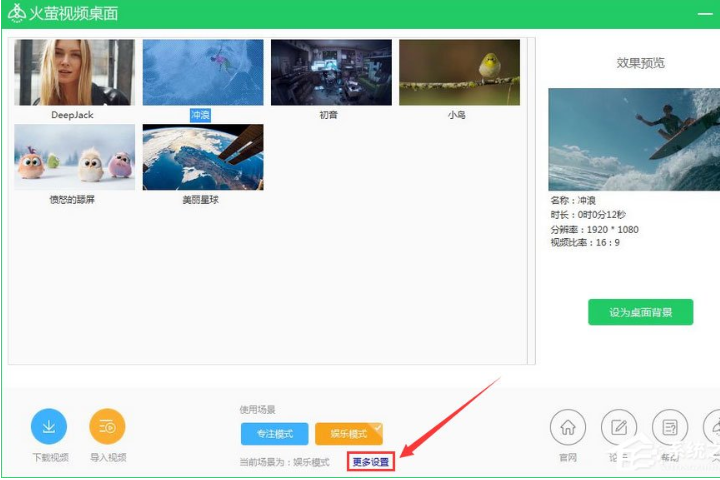
Task: Select 娱乐模式 scene
Action: click(349, 434)
